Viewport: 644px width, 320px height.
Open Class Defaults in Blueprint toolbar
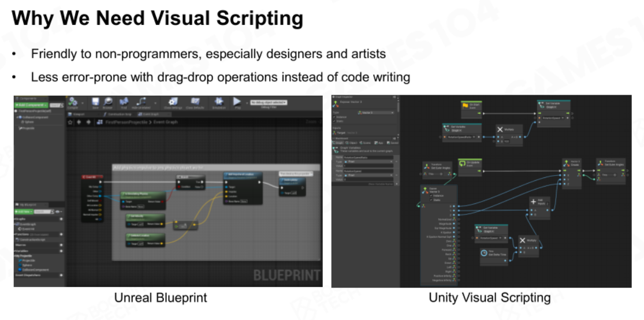(x=195, y=102)
